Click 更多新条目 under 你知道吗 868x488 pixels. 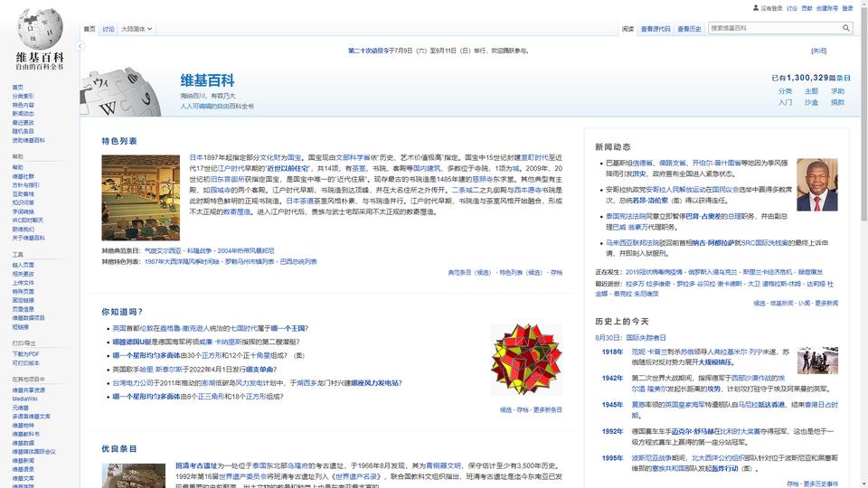point(547,410)
